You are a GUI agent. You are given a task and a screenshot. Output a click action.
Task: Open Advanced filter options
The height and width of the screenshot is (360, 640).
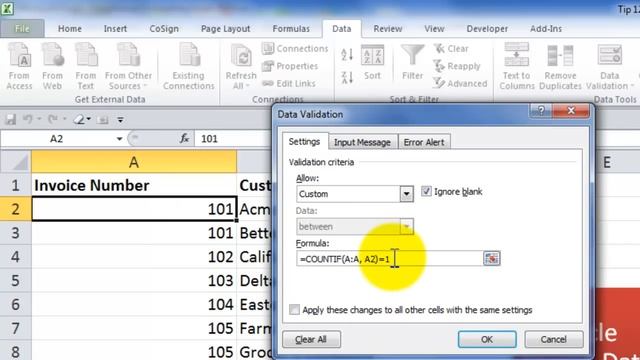[460, 84]
